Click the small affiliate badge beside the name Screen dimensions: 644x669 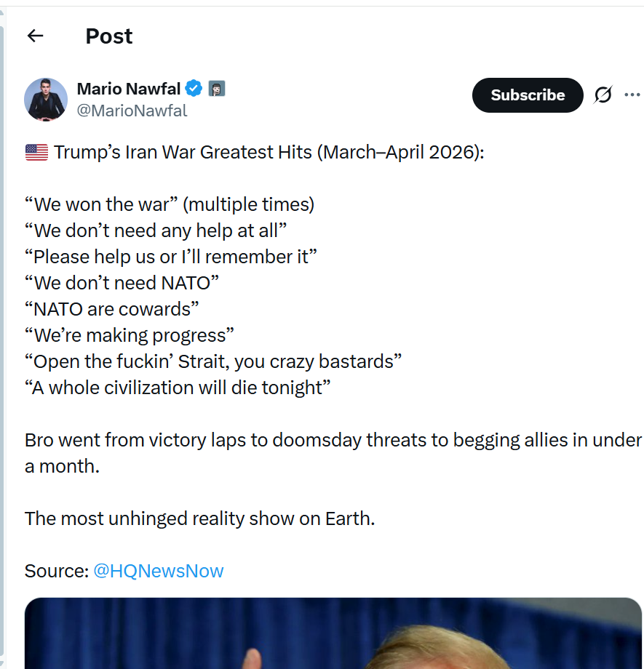click(x=217, y=89)
